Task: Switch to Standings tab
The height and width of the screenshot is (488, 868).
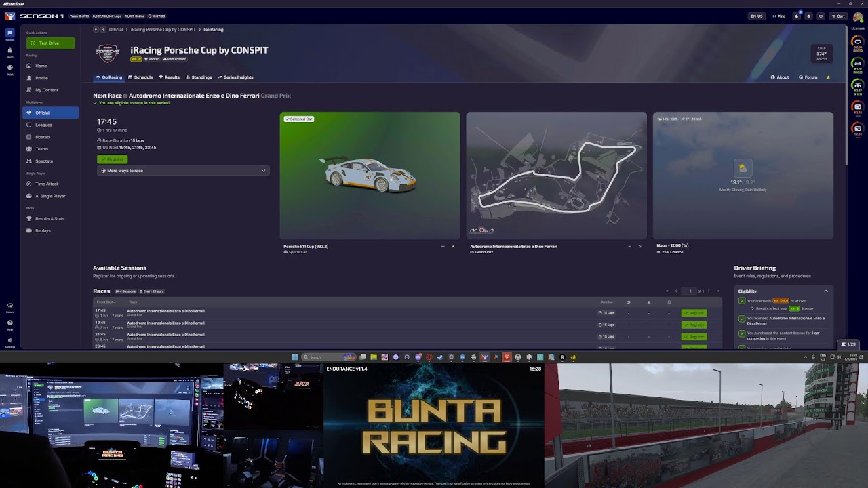Action: click(199, 77)
